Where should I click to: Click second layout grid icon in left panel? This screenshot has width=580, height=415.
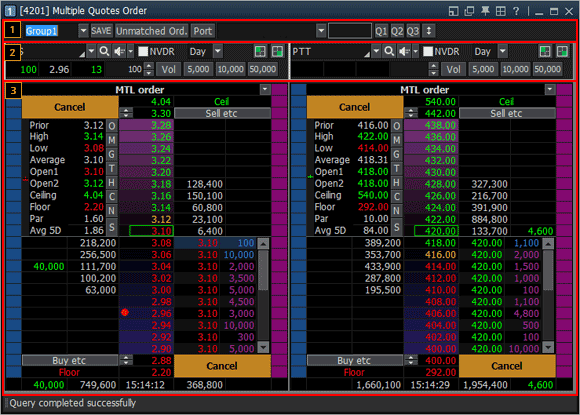tap(277, 51)
